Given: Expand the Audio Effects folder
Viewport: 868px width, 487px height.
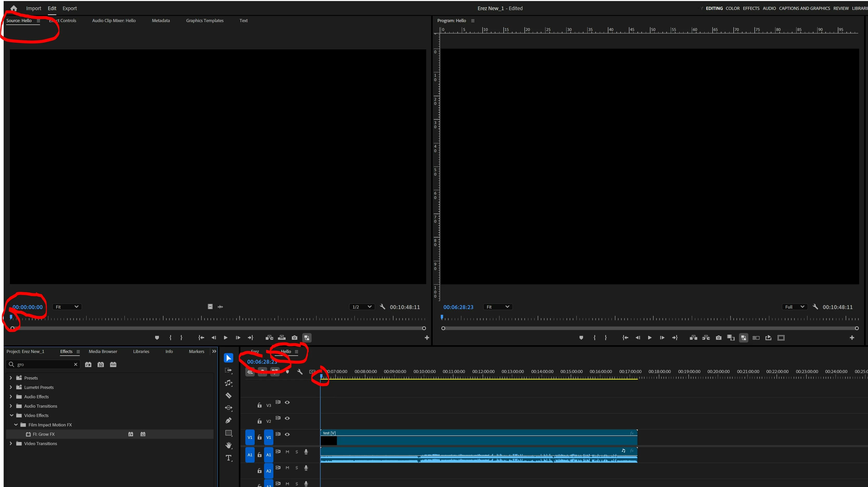Looking at the screenshot, I should [11, 397].
